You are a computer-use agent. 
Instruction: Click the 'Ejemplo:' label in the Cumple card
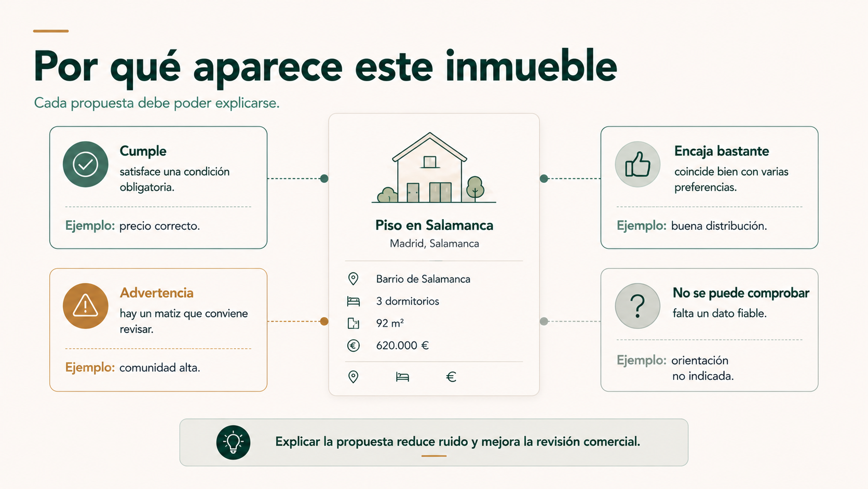pyautogui.click(x=90, y=226)
